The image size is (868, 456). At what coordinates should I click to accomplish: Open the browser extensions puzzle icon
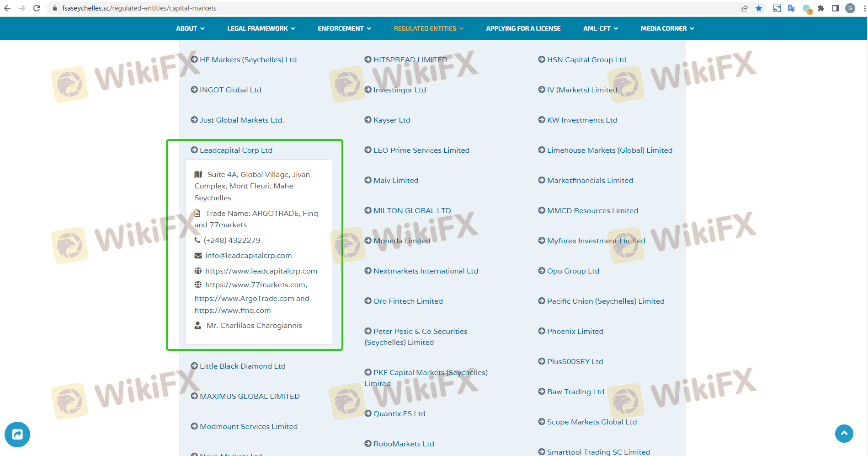click(821, 8)
